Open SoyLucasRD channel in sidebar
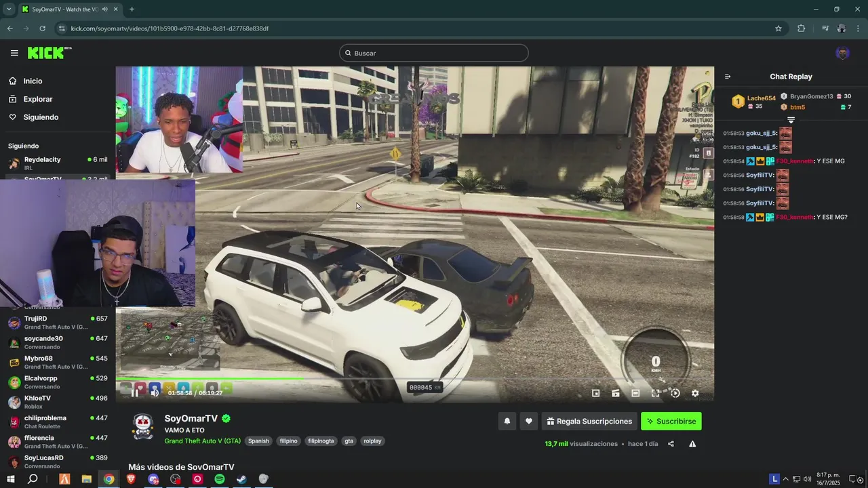Viewport: 868px width, 488px height. point(58,462)
